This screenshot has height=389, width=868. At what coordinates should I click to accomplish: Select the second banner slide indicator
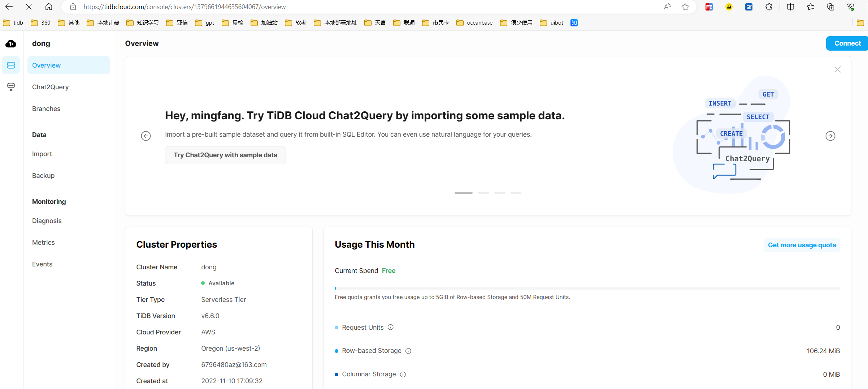[x=483, y=193]
